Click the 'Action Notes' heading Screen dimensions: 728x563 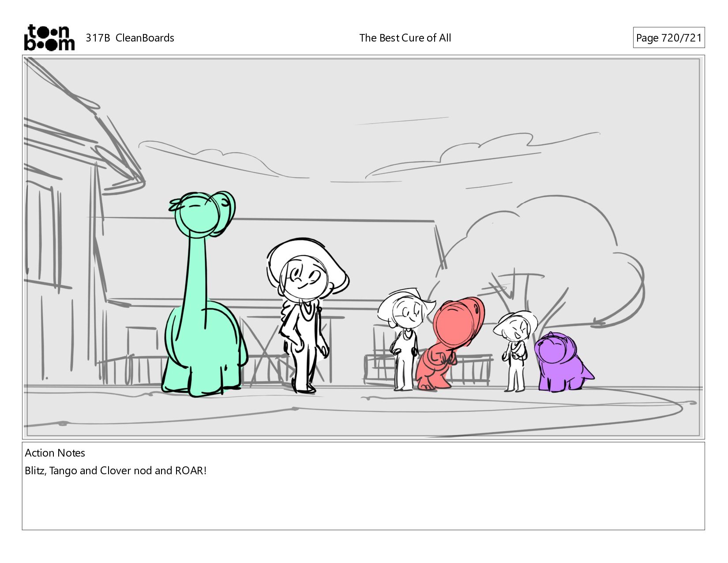pos(55,453)
